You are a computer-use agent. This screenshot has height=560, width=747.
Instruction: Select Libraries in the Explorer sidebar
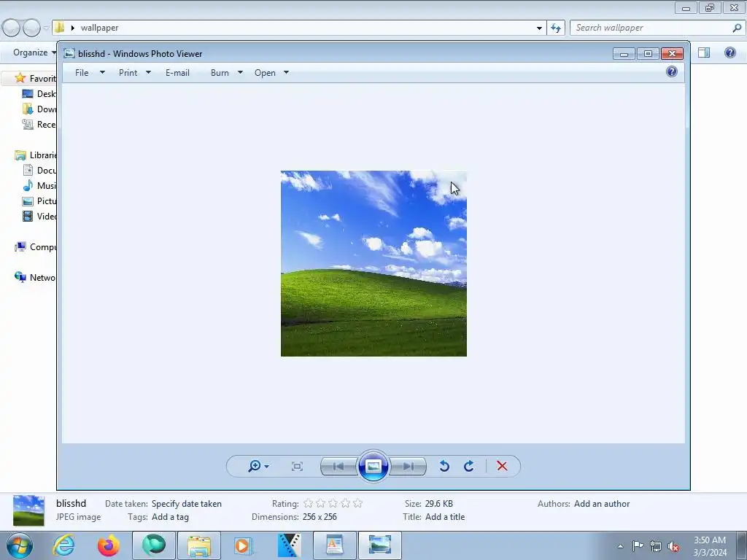click(x=35, y=155)
